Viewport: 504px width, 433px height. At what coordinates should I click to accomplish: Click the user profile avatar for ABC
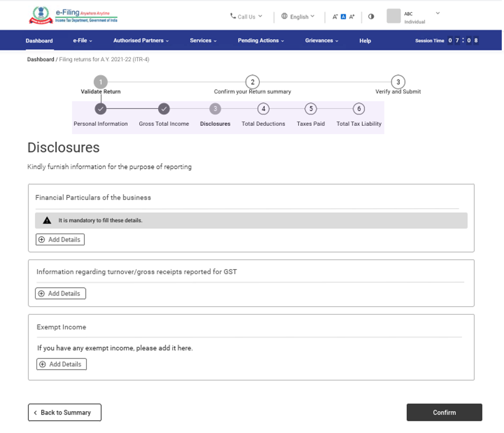[x=393, y=16]
